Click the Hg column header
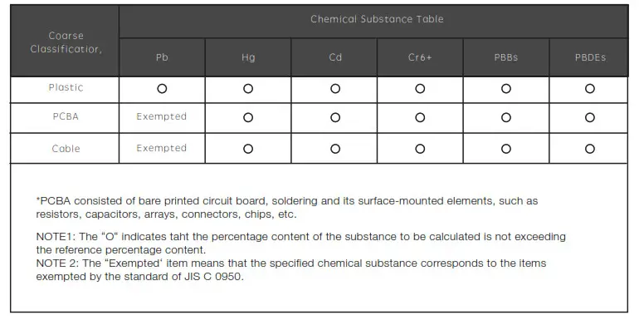Screen dimensions: 644x320 [x=248, y=57]
